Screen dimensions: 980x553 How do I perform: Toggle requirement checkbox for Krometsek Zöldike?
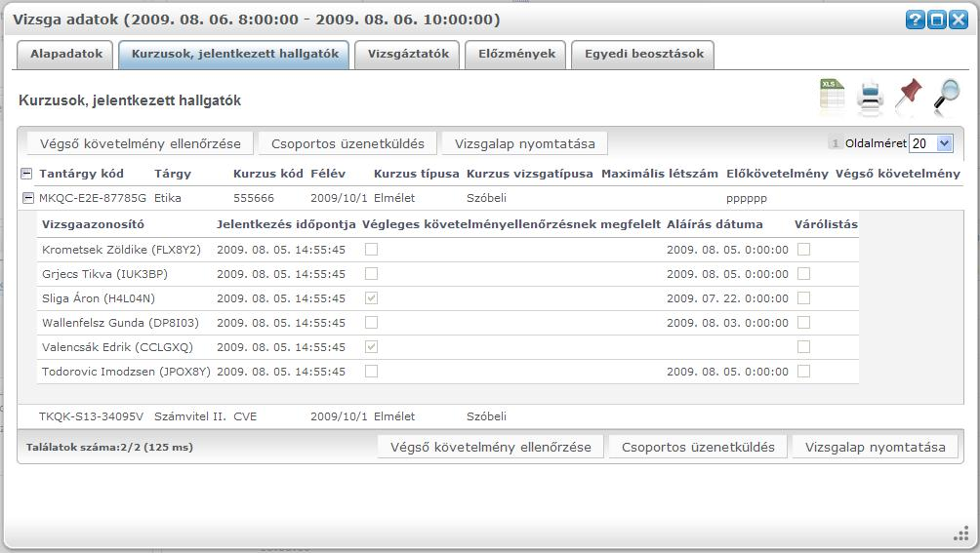coord(371,250)
